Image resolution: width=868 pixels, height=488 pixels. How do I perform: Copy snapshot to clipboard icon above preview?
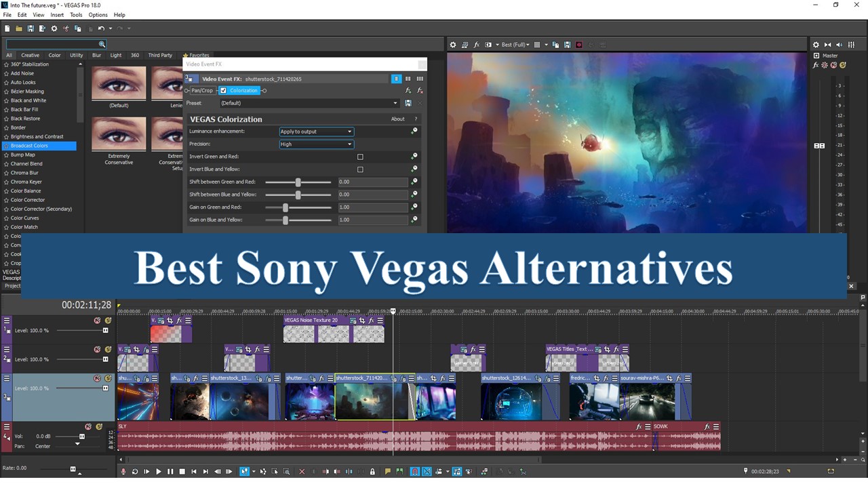555,45
